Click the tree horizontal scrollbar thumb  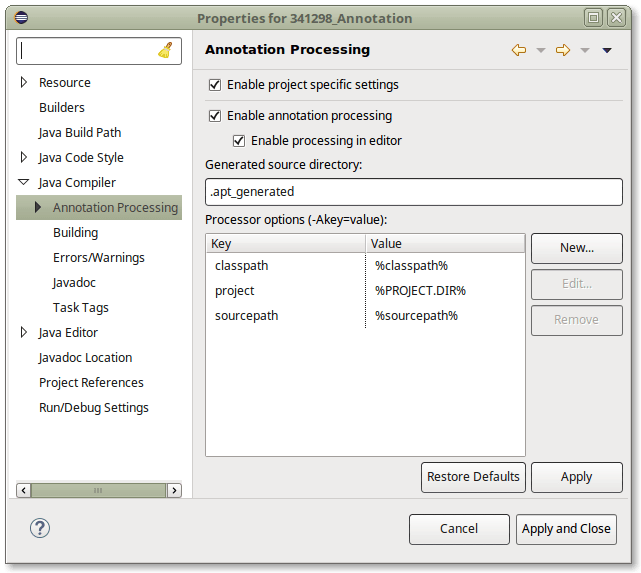pos(98,490)
